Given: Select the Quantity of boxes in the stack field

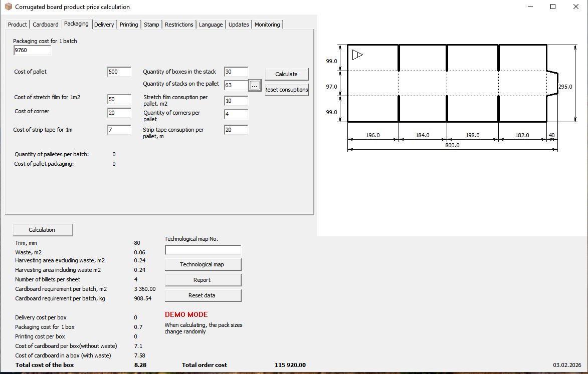Looking at the screenshot, I should pos(235,72).
